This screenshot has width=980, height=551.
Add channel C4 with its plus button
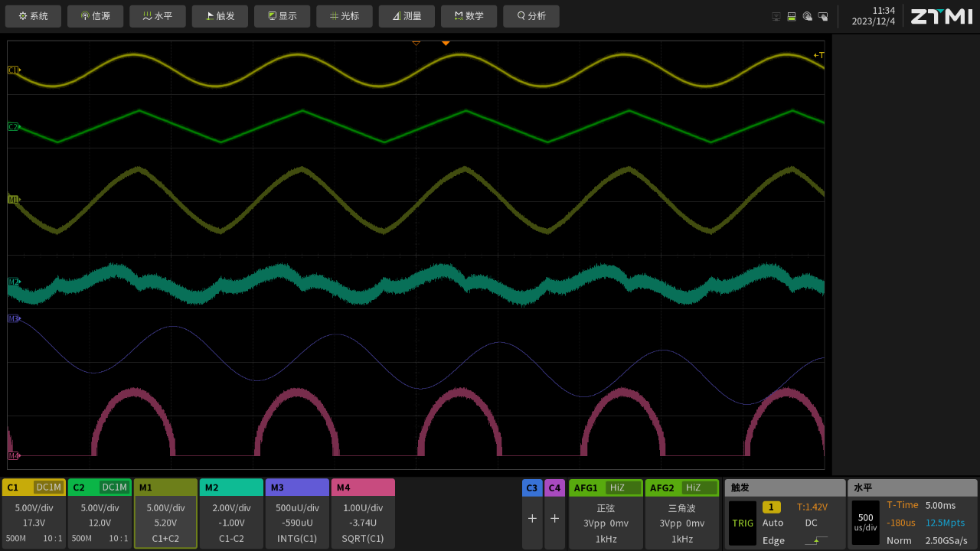pyautogui.click(x=554, y=518)
